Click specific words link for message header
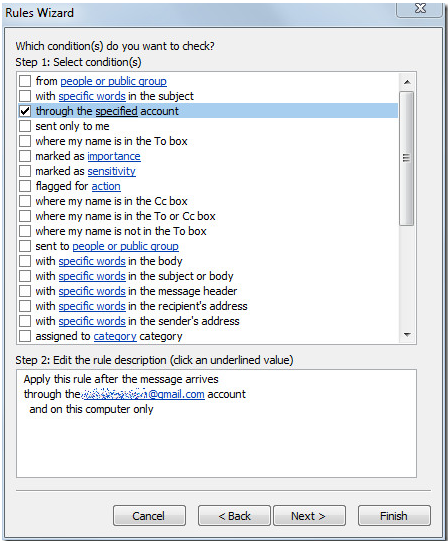Screen dimensions: 448x541 92,291
